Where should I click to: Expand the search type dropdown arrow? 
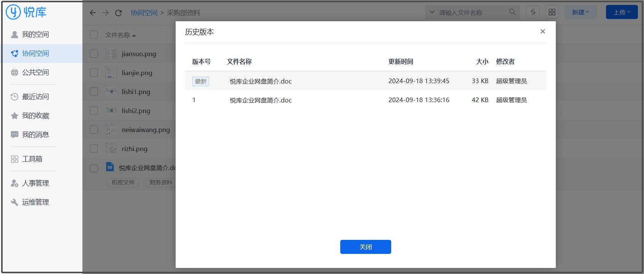[x=432, y=12]
